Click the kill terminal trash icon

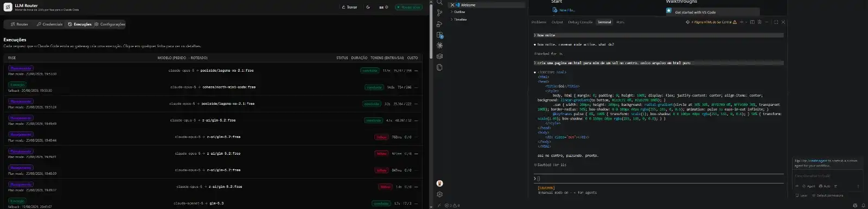click(x=759, y=22)
